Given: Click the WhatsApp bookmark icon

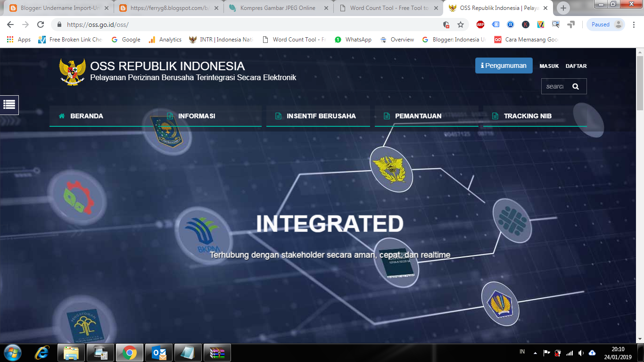Looking at the screenshot, I should [338, 40].
